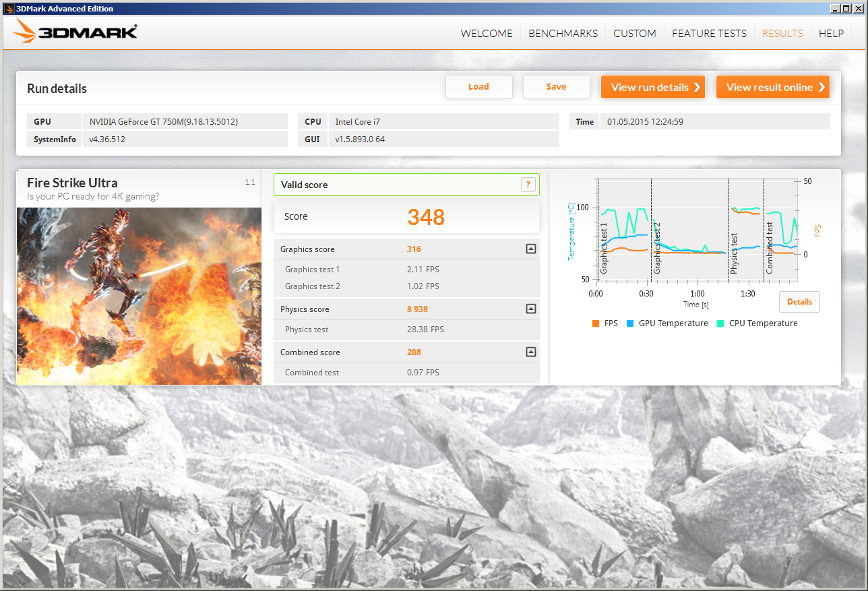Click the Fire Strike Ultra artwork thumbnail

pyautogui.click(x=139, y=296)
